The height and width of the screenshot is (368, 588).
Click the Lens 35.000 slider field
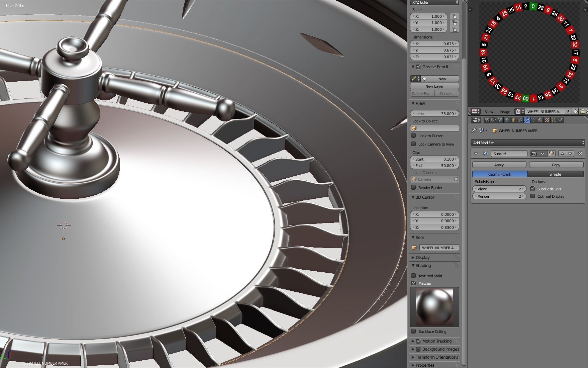tap(434, 114)
